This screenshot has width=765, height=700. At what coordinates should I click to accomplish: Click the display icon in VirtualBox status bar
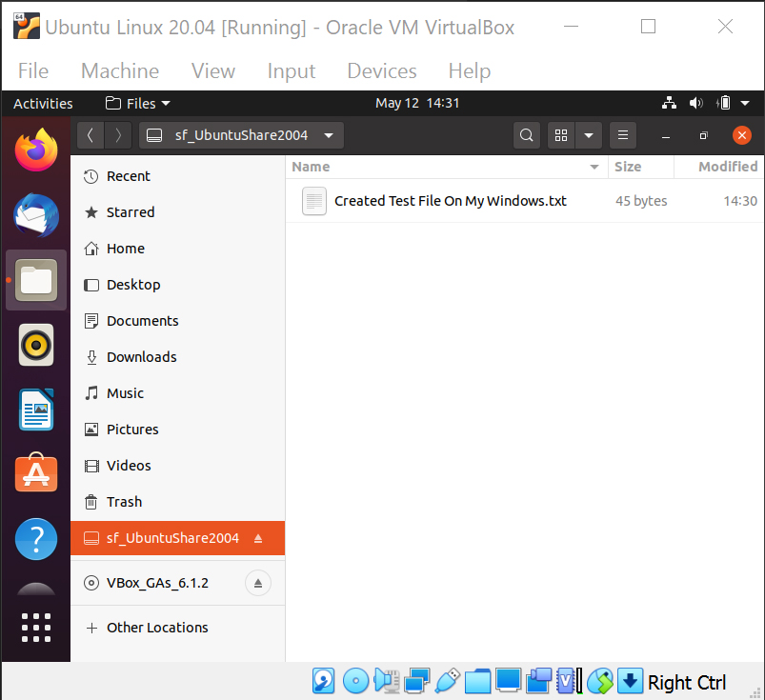[508, 681]
